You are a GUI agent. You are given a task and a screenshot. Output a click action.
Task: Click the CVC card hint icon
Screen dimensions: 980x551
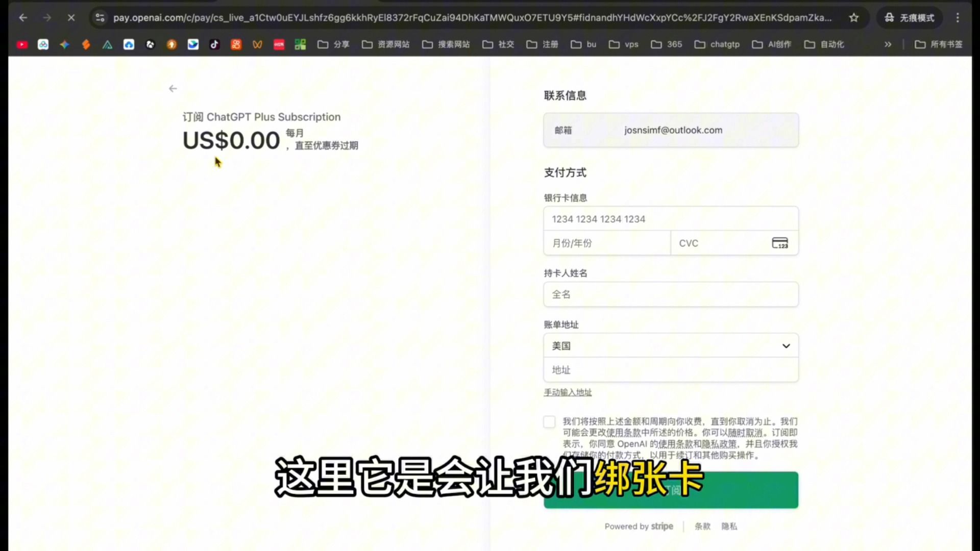click(779, 243)
